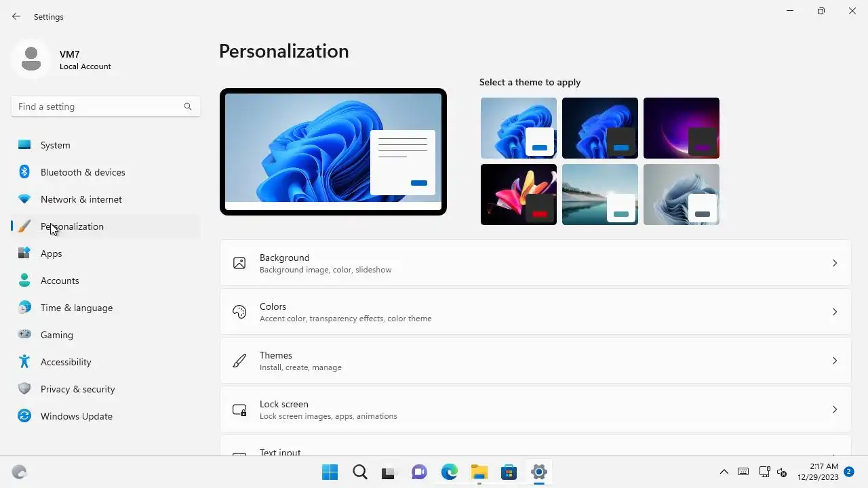868x488 pixels.
Task: Click the Lock screen icon
Action: [239, 409]
